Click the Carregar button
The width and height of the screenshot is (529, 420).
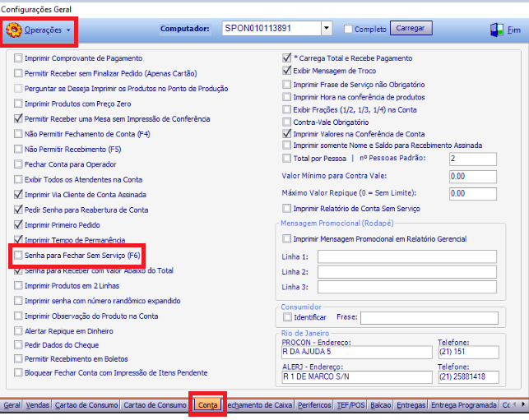tap(411, 28)
